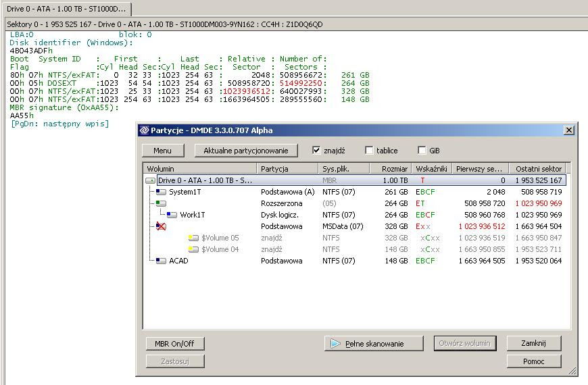Select the System1T volume row
The image size is (588, 385).
355,192
